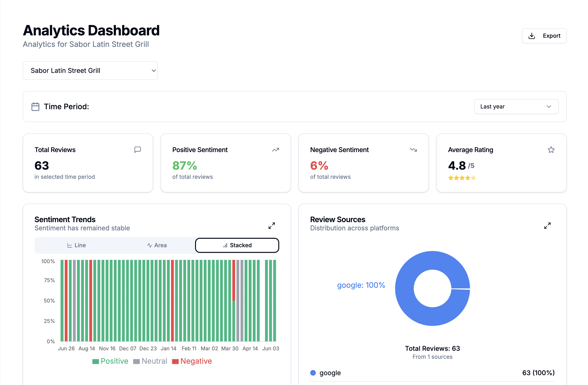
Task: Switch to the Line chart tab
Action: (77, 245)
